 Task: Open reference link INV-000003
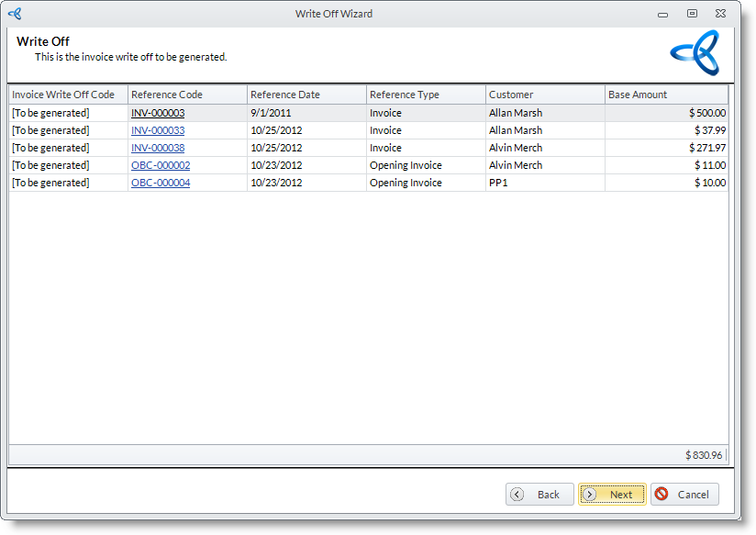tap(158, 113)
